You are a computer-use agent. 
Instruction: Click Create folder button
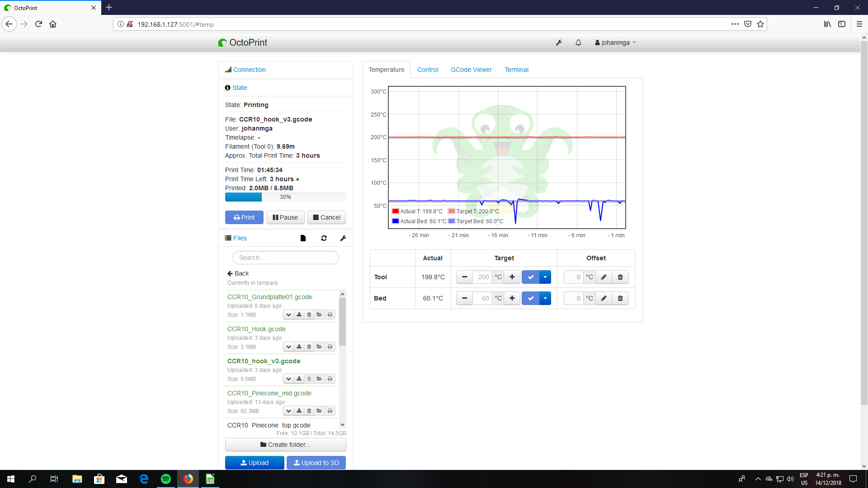coord(286,445)
